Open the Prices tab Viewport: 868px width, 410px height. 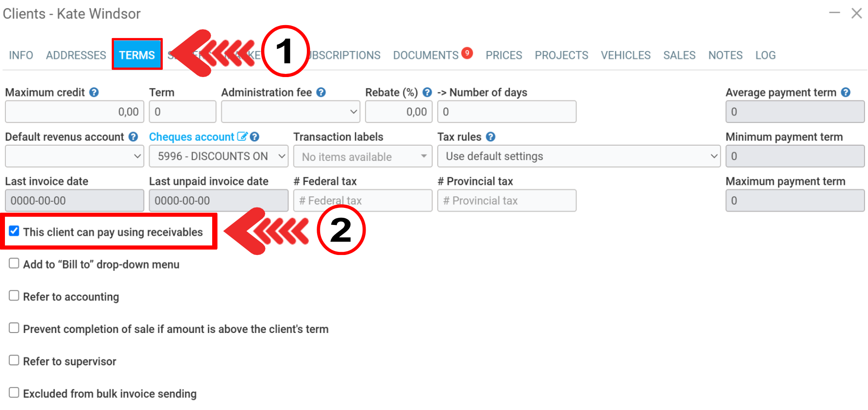[504, 55]
